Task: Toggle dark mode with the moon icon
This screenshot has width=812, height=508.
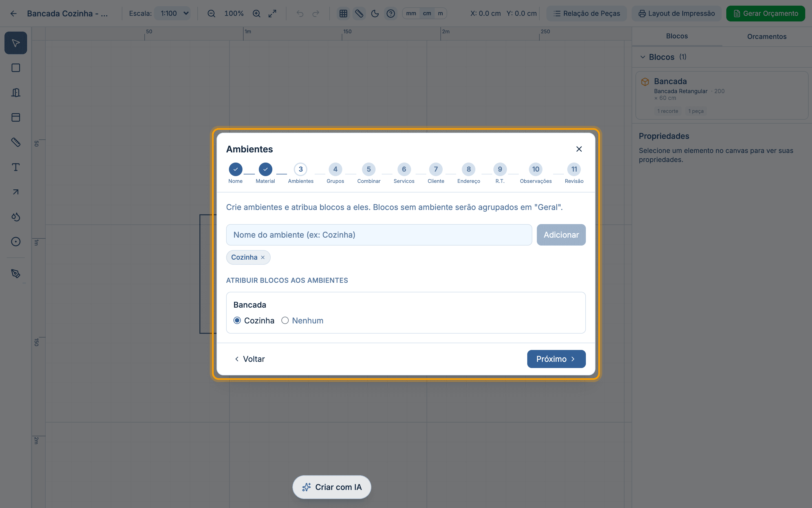Action: (x=375, y=14)
